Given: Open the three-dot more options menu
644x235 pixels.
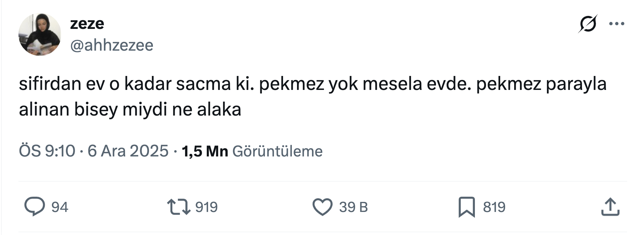Looking at the screenshot, I should click(x=617, y=24).
